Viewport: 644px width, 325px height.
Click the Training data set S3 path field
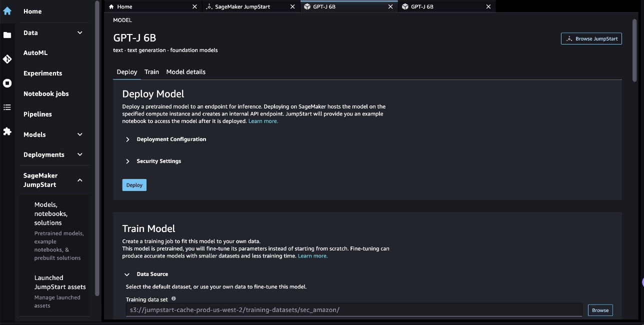click(354, 310)
